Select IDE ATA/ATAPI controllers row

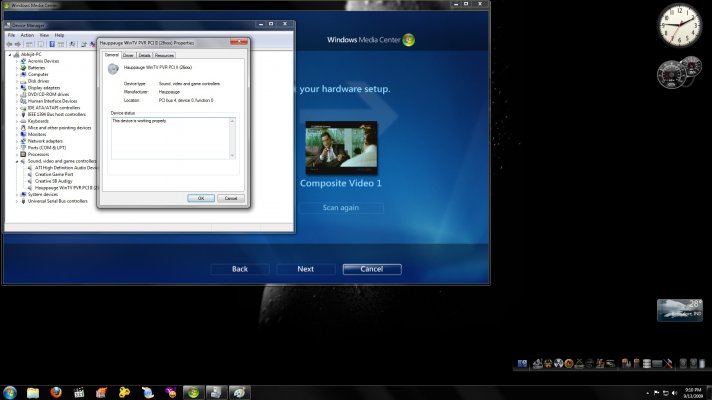click(x=50, y=108)
